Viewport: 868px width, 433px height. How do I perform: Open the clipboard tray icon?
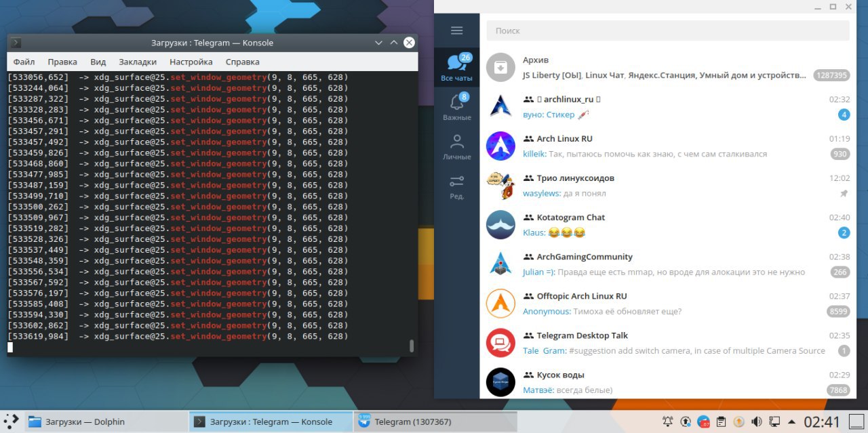[x=722, y=421]
